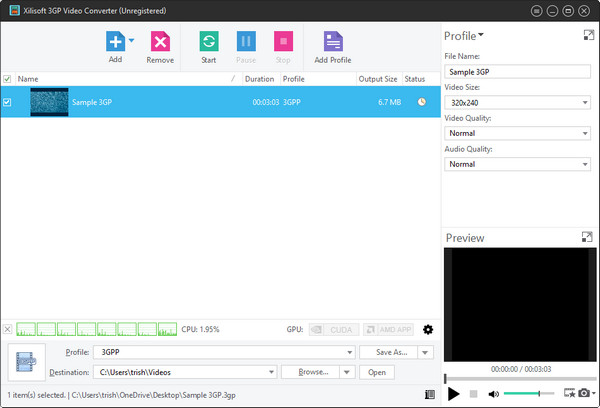Toggle CUDA GPU acceleration
Screen dimensions: 600x408
pos(334,330)
